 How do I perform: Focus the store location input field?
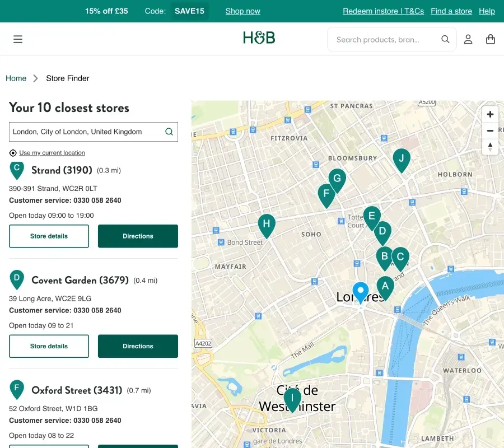pyautogui.click(x=87, y=132)
